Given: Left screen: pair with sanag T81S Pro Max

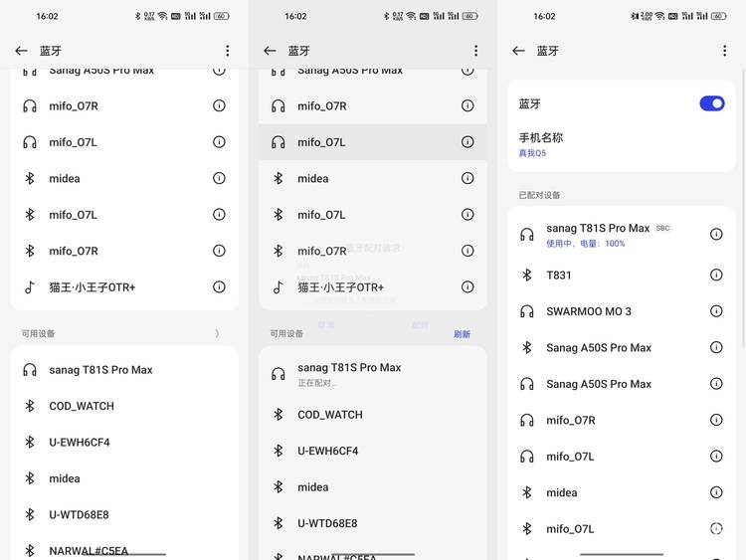Looking at the screenshot, I should [124, 370].
